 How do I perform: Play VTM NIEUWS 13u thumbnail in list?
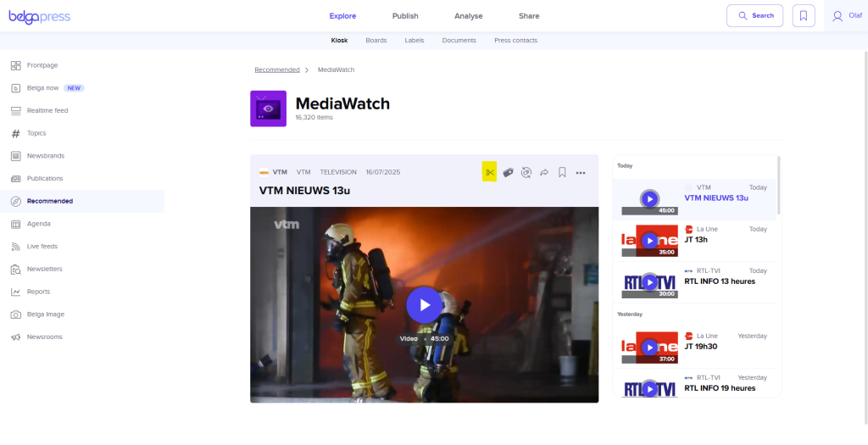[650, 199]
